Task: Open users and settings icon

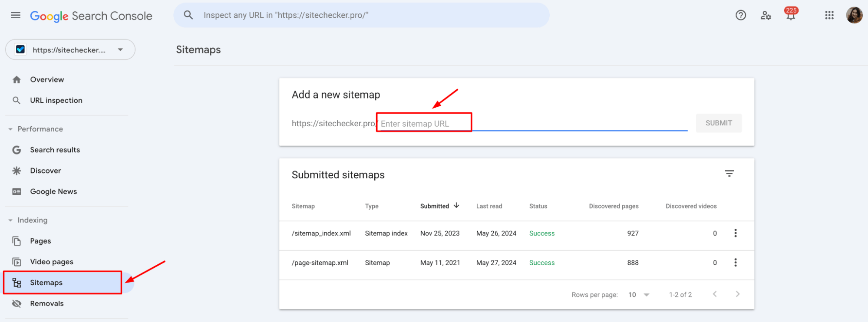Action: (x=766, y=16)
